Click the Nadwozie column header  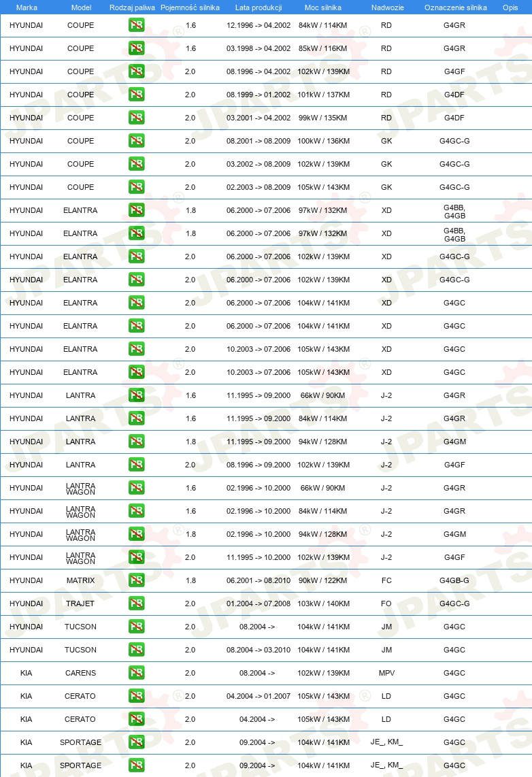pyautogui.click(x=387, y=7)
